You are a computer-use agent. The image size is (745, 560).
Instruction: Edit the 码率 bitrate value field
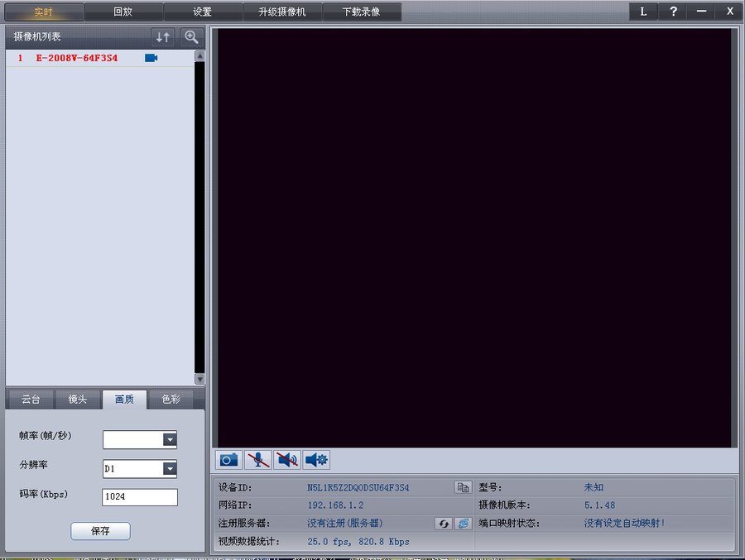[x=139, y=496]
